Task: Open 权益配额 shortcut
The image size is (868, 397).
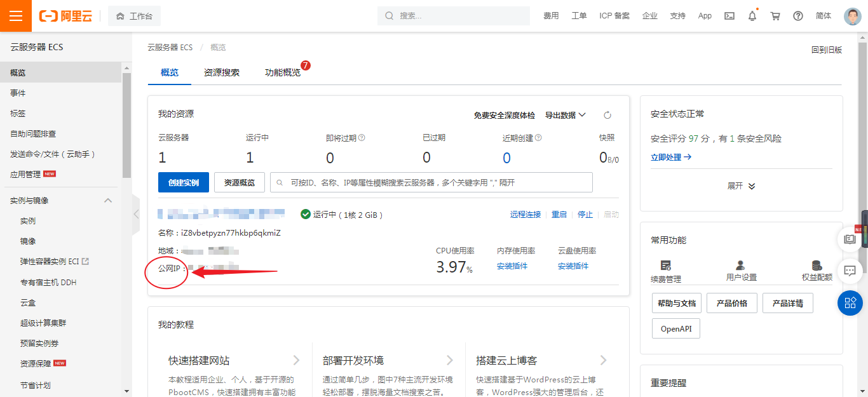Action: (x=817, y=271)
